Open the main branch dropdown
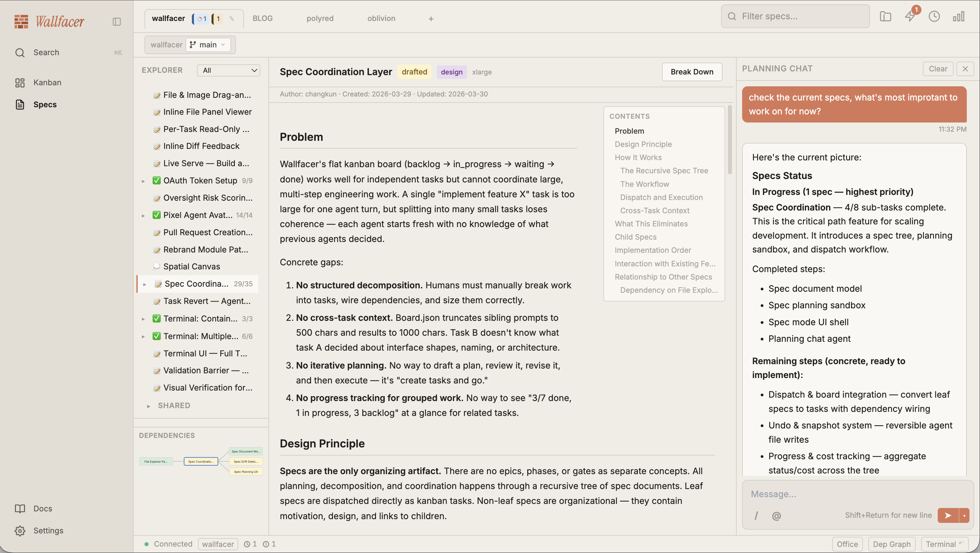This screenshot has height=553, width=980. 208,45
